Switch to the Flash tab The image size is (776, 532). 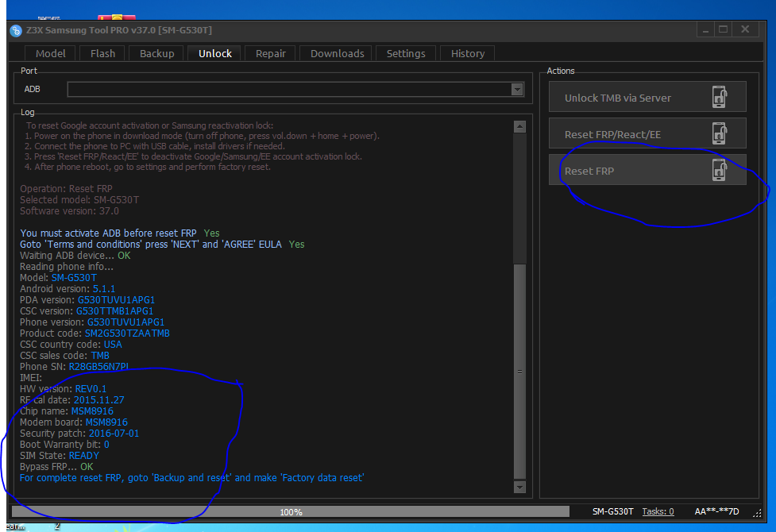click(103, 53)
